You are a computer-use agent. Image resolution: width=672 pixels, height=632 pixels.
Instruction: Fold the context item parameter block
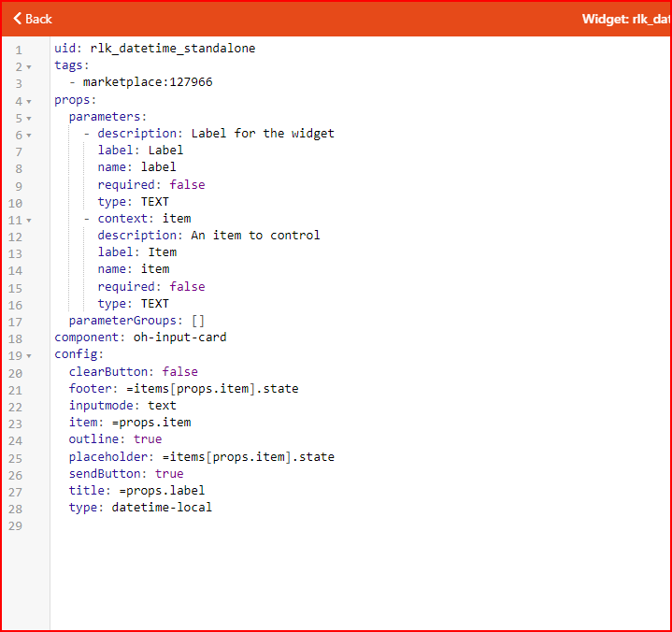29,220
